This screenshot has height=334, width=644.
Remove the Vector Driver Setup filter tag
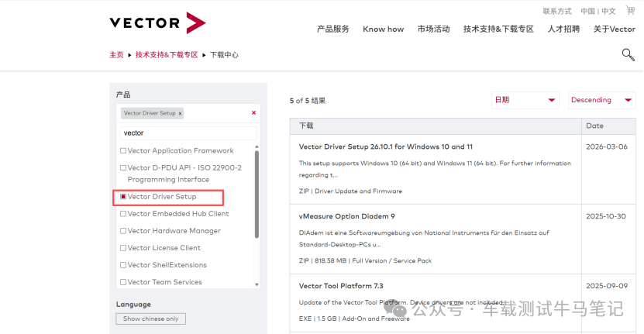click(x=180, y=113)
